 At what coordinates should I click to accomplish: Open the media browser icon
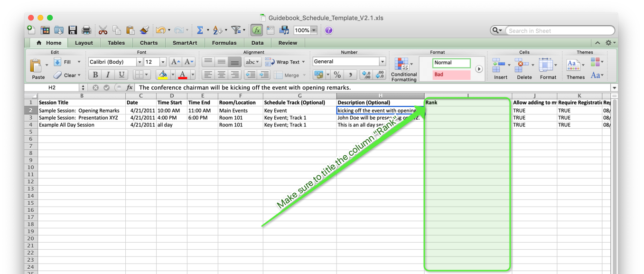(x=284, y=30)
